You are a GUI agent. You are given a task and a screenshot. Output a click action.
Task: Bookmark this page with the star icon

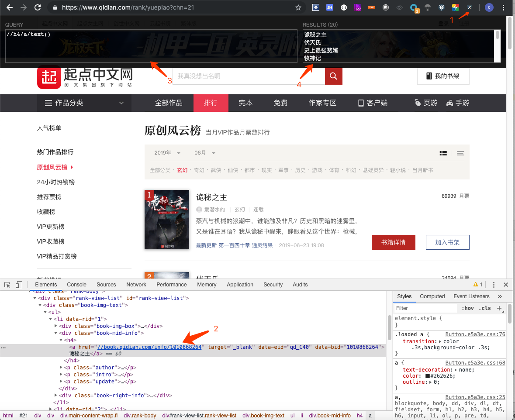click(298, 7)
